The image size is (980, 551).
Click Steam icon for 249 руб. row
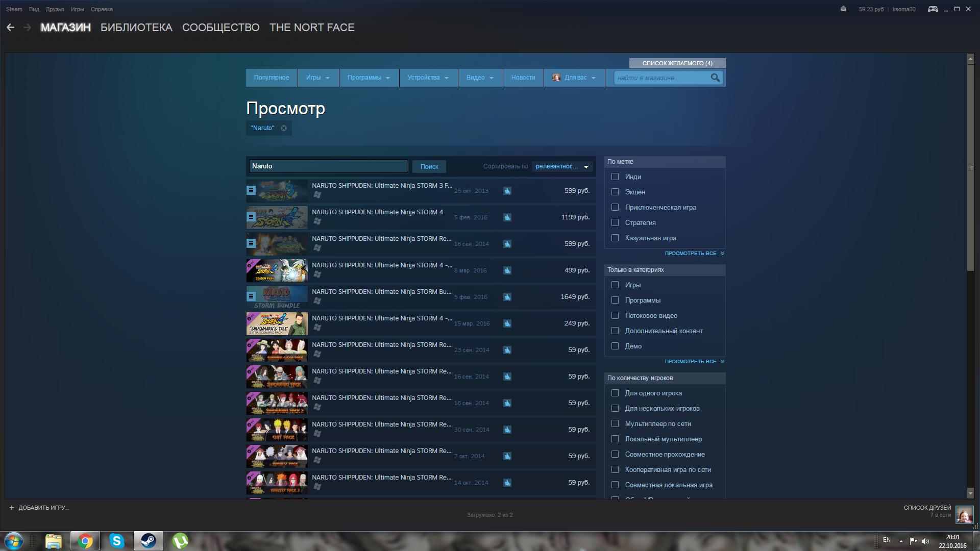[x=507, y=323]
